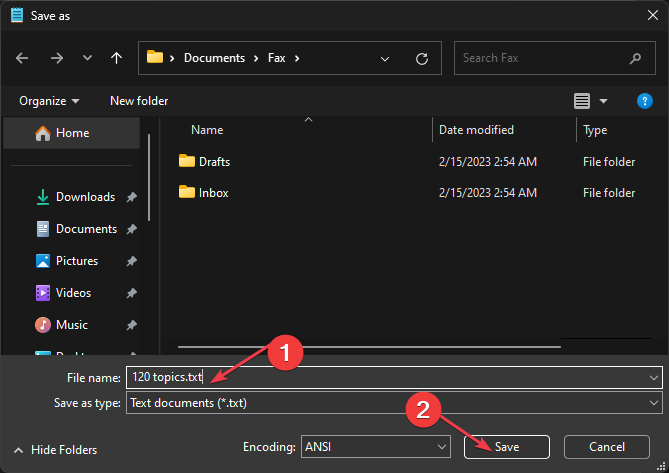Viewport: 669px width, 473px height.
Task: Change the view layout icon
Action: tap(582, 101)
